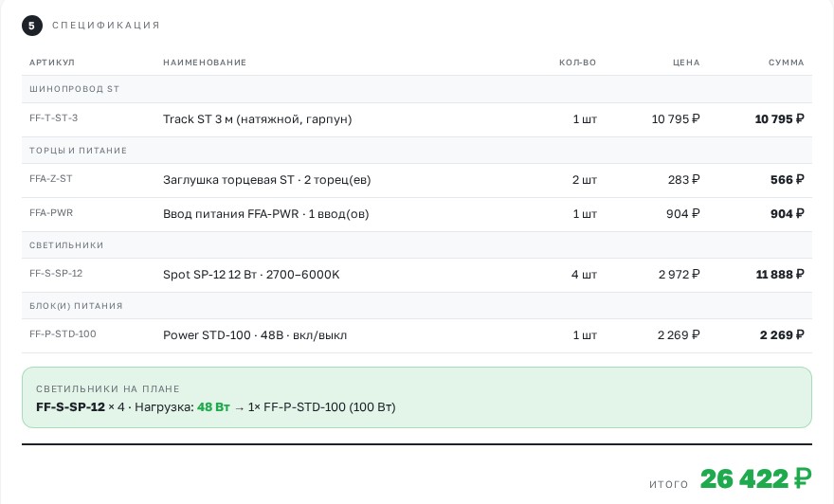Click the ЦЕНА column header
The height and width of the screenshot is (504, 834).
click(686, 63)
